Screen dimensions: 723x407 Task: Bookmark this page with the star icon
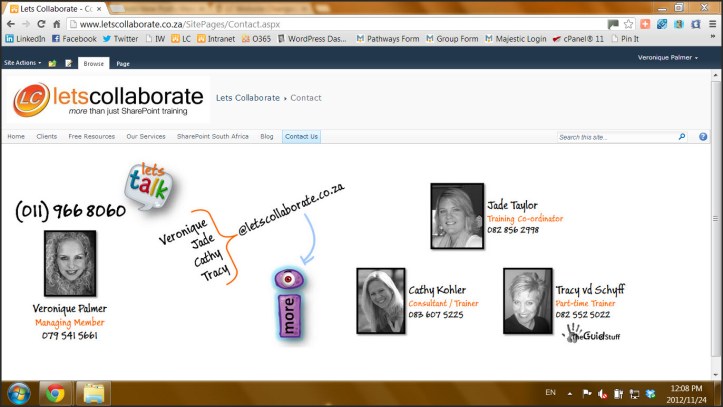628,24
